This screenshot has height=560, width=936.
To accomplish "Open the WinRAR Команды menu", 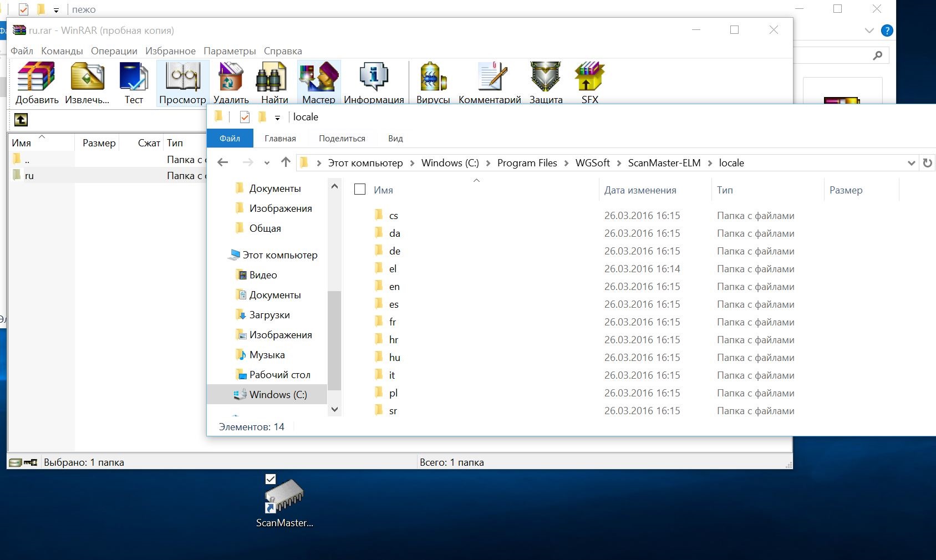I will (x=62, y=51).
